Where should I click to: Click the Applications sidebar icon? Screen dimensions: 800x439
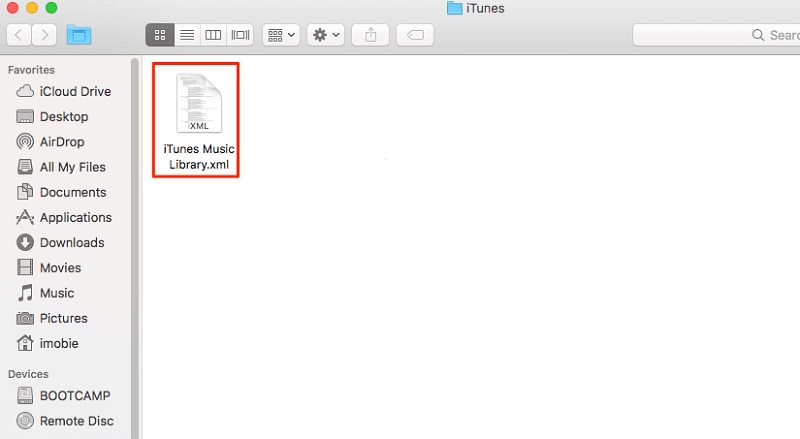pos(25,217)
